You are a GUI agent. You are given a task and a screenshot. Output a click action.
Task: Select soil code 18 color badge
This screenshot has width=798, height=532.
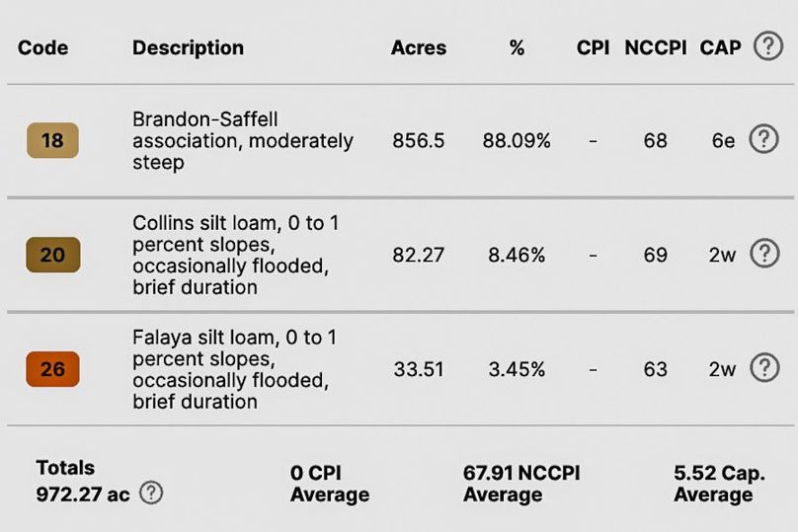pyautogui.click(x=53, y=140)
